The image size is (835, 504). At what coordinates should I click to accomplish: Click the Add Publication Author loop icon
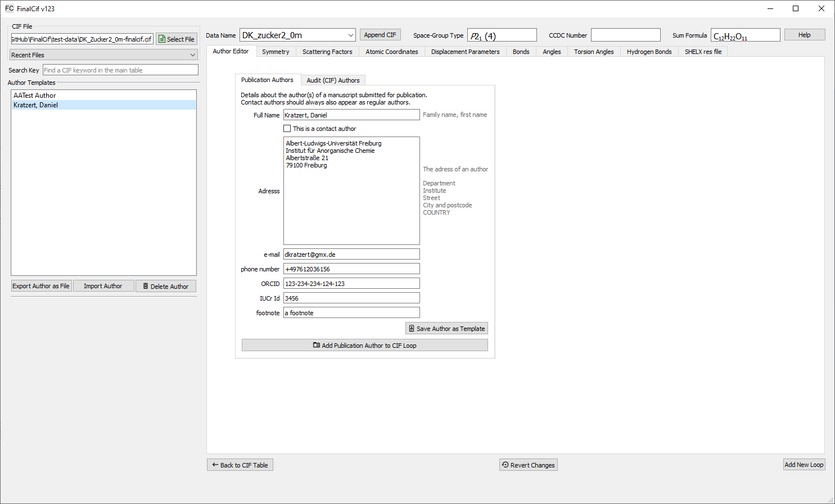coord(317,346)
